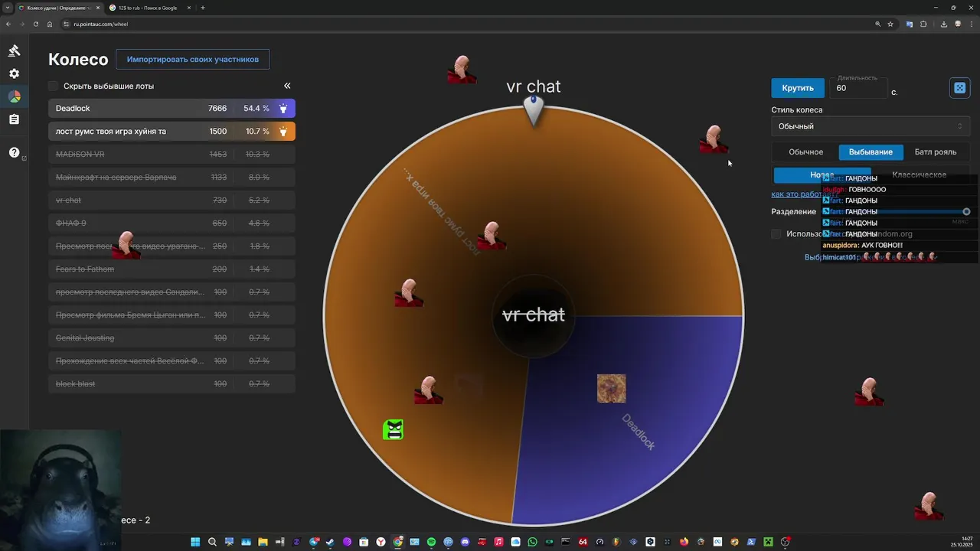Image resolution: width=980 pixels, height=551 pixels.
Task: Click the wheel pointer marker at top
Action: [x=533, y=110]
